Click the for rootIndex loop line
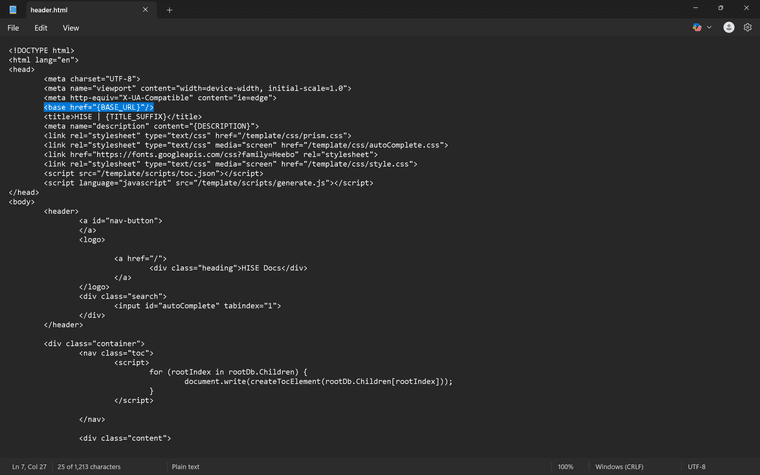Image resolution: width=760 pixels, height=475 pixels. click(228, 372)
